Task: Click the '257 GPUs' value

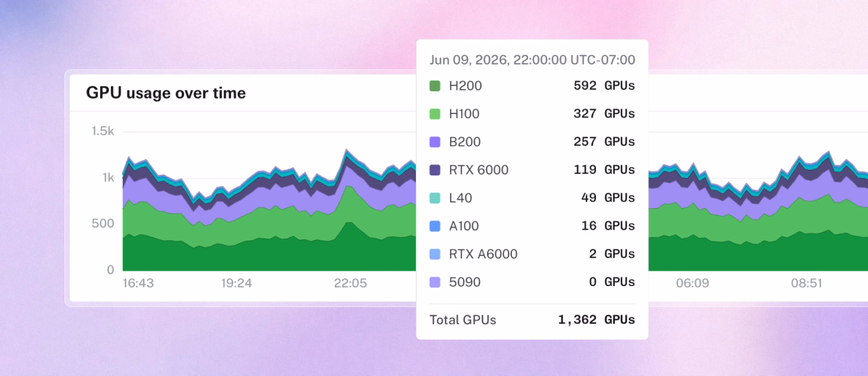Action: [604, 142]
